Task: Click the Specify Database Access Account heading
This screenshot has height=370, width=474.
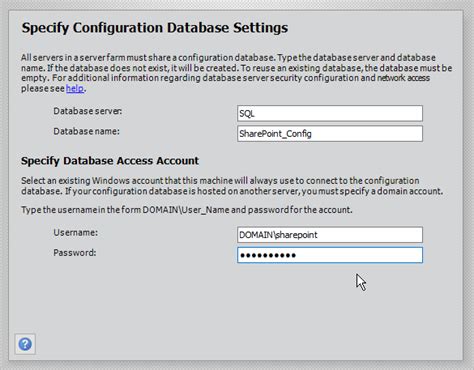Action: coord(110,161)
